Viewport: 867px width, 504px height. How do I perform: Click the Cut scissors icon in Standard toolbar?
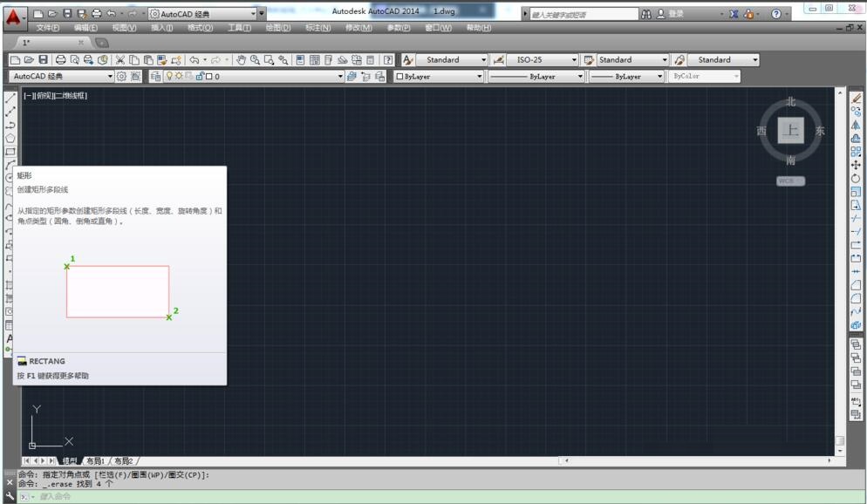click(x=120, y=59)
